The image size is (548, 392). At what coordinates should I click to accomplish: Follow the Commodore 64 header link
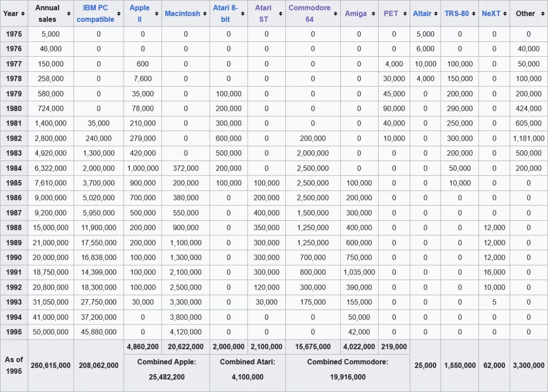(x=309, y=14)
